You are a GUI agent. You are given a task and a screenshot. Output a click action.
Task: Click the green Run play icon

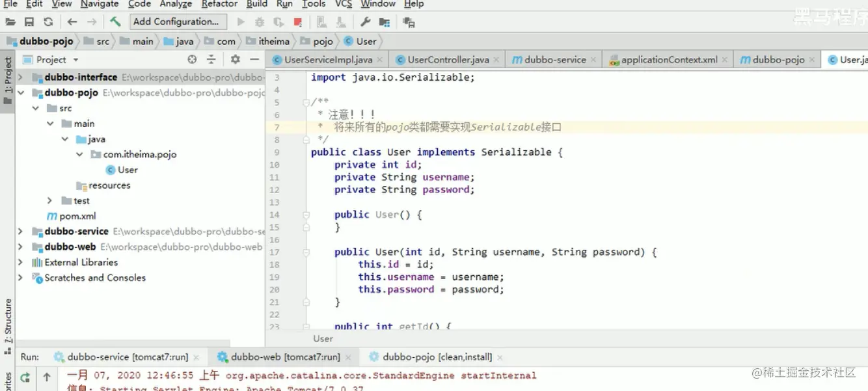pos(241,22)
